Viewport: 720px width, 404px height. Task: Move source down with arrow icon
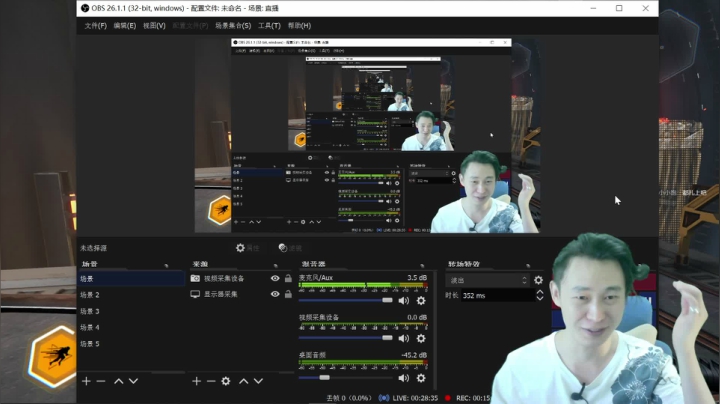pyautogui.click(x=259, y=381)
